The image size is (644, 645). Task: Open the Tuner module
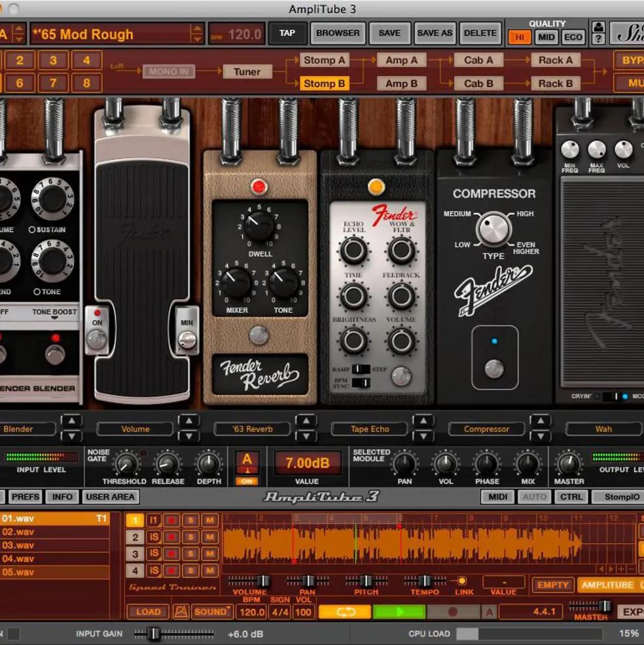click(247, 71)
